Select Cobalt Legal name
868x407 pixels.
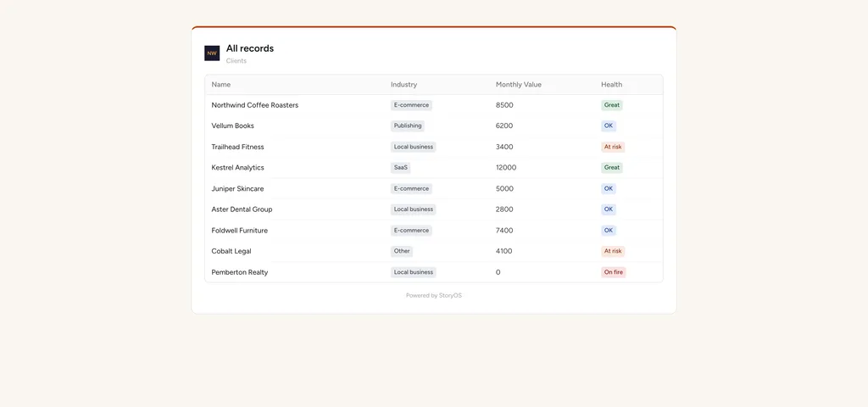(231, 251)
